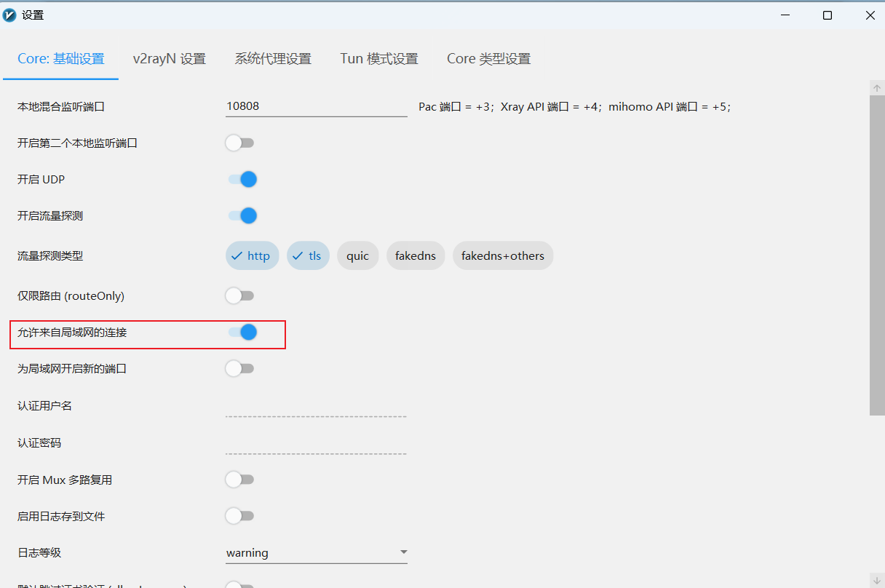Enable the 为局域网开启新的端口 toggle
This screenshot has width=885, height=588.
pos(239,368)
